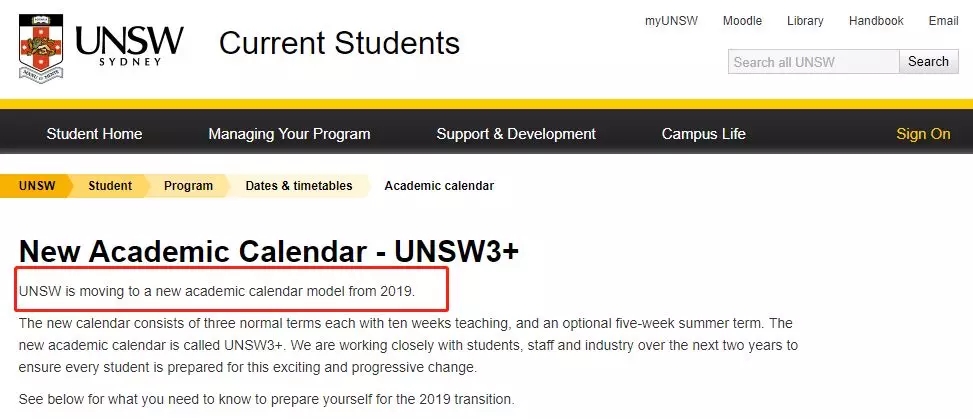Open the Email link

943,21
